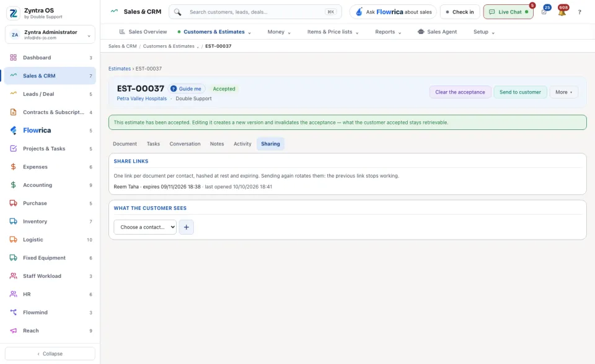
Task: Click the Purchase truck icon
Action: coord(13,203)
